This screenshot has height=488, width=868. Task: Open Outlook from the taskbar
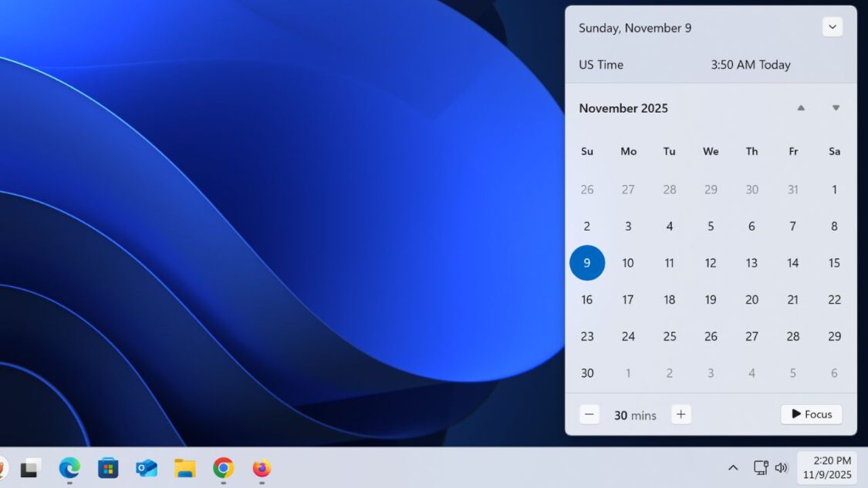coord(147,469)
